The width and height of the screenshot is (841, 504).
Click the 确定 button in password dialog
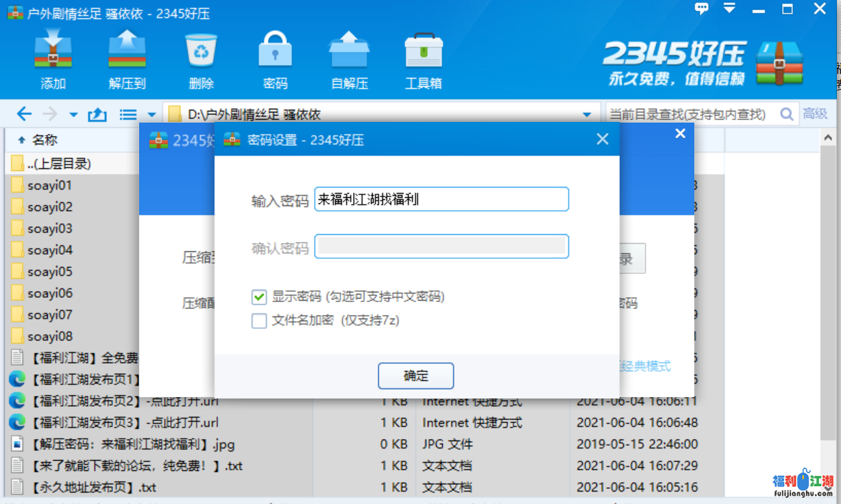415,376
